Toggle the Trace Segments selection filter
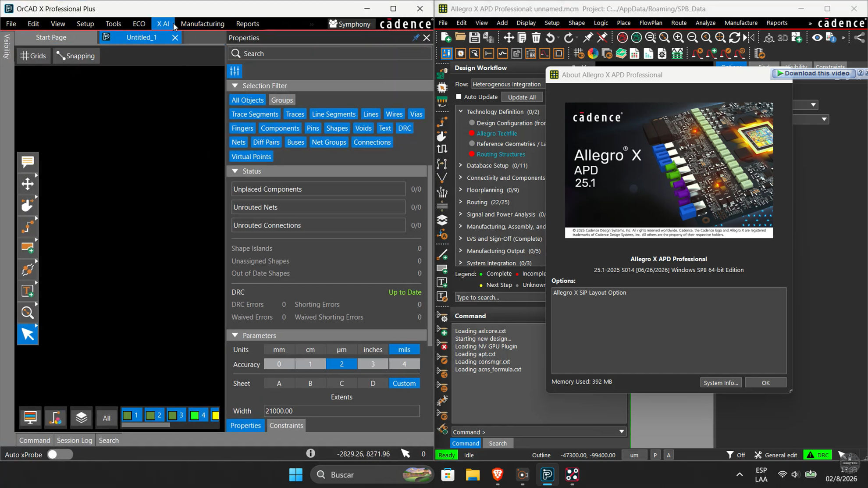Screen dimensions: 868x488 tap(255, 114)
